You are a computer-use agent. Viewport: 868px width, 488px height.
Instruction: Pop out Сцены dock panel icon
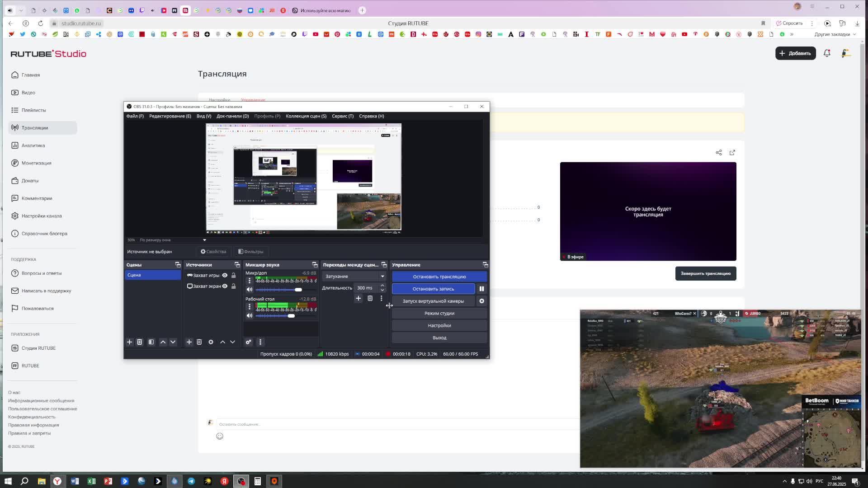pos(178,265)
